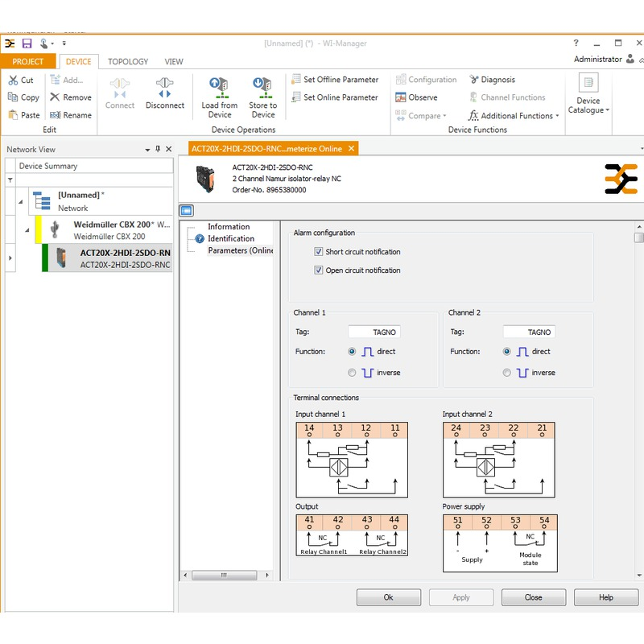Collapse the Weidmüller CBX 200 tree node

click(x=27, y=230)
